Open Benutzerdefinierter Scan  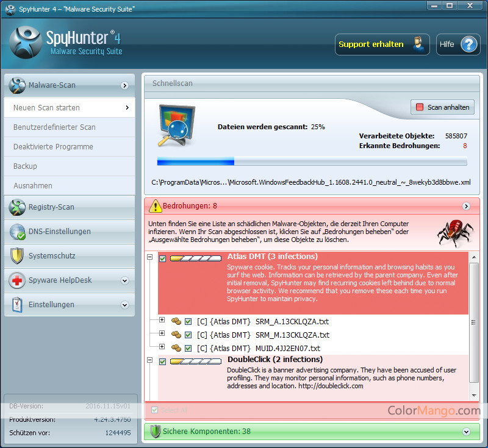70,127
